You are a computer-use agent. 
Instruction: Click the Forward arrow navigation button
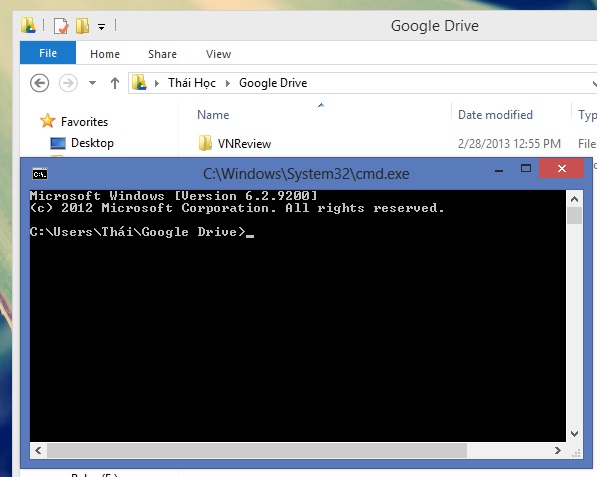(x=68, y=83)
